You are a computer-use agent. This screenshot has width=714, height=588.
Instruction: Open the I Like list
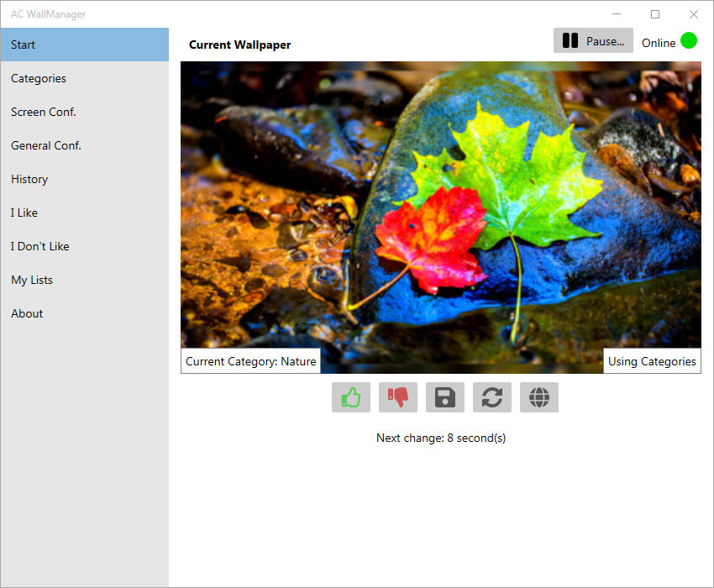(x=84, y=213)
